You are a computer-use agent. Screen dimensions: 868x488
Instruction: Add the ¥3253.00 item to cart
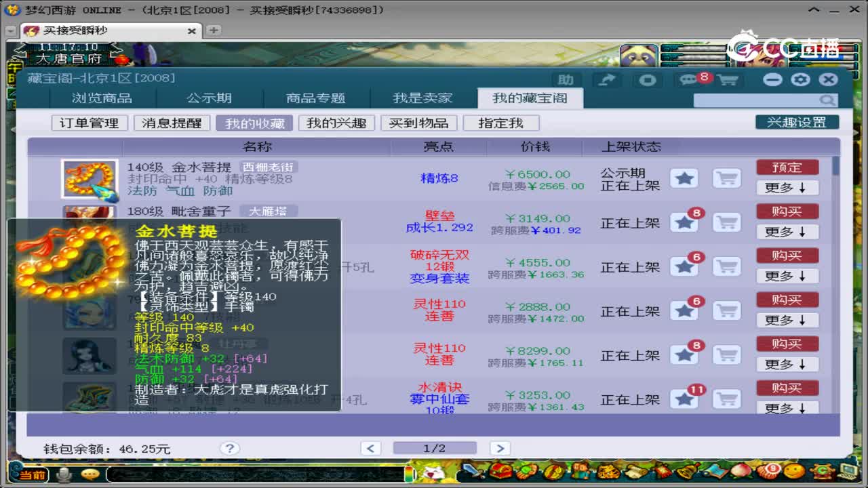pos(726,399)
